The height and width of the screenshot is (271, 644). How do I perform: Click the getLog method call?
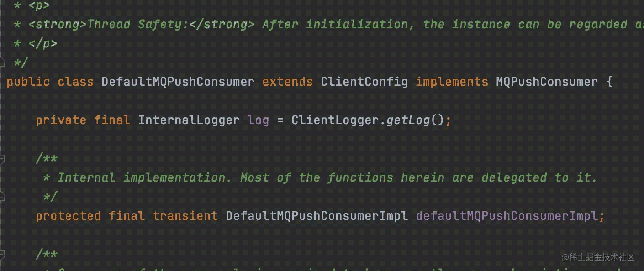click(x=408, y=120)
